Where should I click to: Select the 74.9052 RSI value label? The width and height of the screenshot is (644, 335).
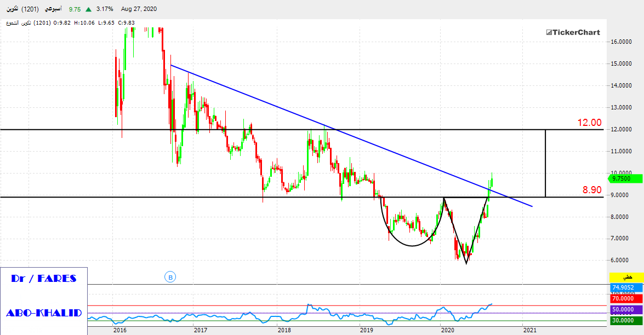626,288
